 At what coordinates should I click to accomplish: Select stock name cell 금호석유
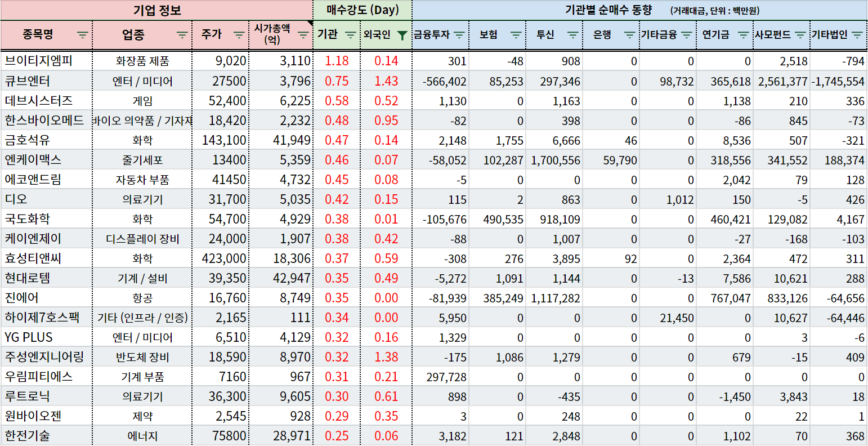click(47, 140)
